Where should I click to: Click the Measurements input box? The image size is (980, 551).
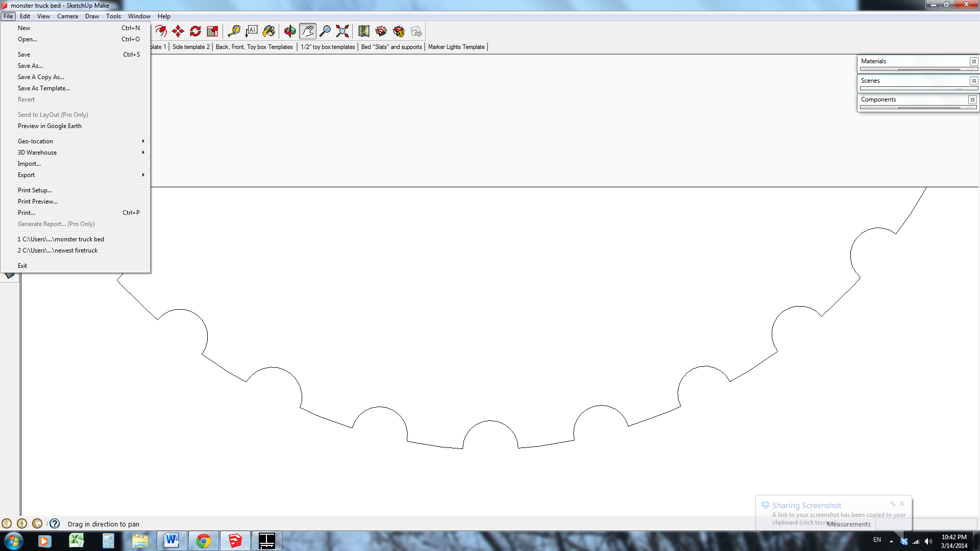pos(925,524)
